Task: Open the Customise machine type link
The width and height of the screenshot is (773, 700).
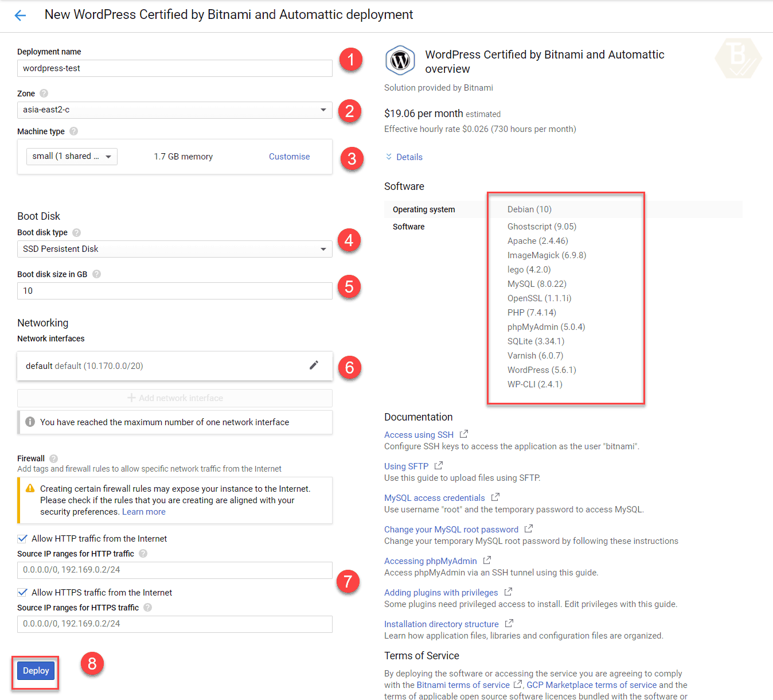Action: 289,156
